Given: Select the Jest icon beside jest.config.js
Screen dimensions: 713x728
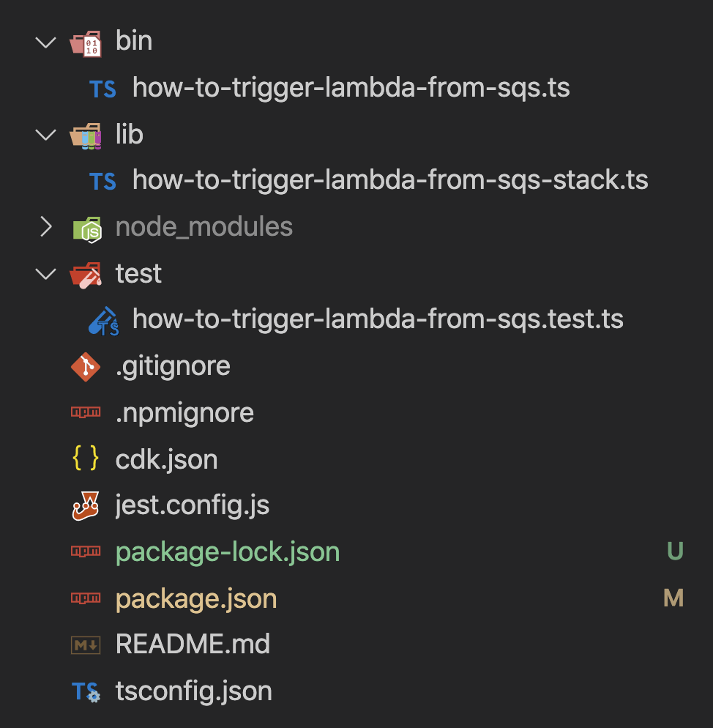Looking at the screenshot, I should [87, 505].
